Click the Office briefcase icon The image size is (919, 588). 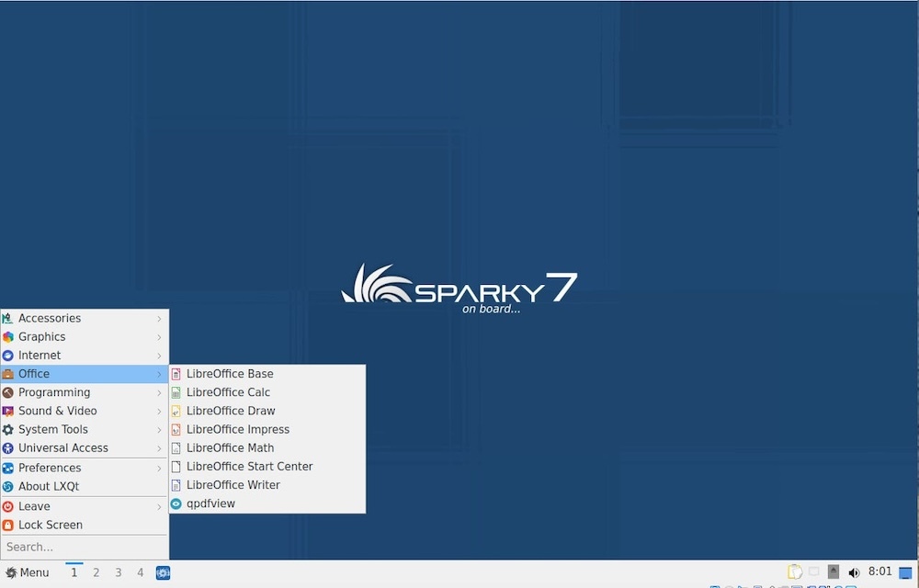7,374
